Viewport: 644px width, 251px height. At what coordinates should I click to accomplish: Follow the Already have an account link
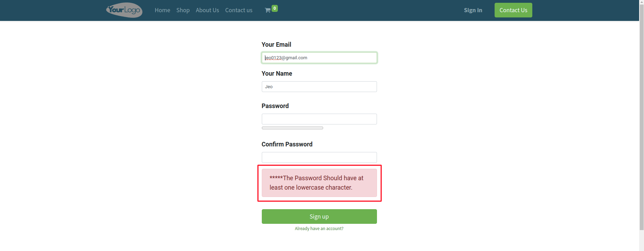[x=319, y=229]
